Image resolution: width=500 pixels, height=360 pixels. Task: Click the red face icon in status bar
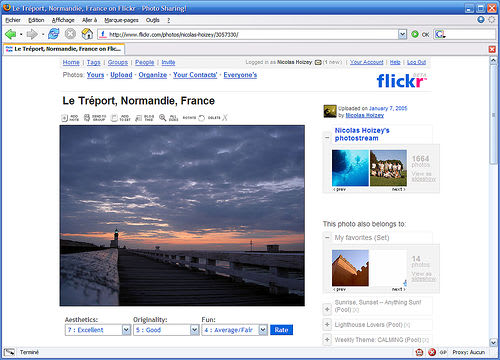coord(419,352)
